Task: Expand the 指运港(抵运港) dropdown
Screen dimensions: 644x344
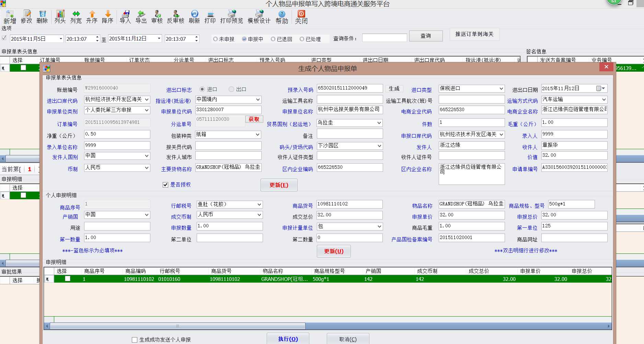Action: (x=258, y=99)
